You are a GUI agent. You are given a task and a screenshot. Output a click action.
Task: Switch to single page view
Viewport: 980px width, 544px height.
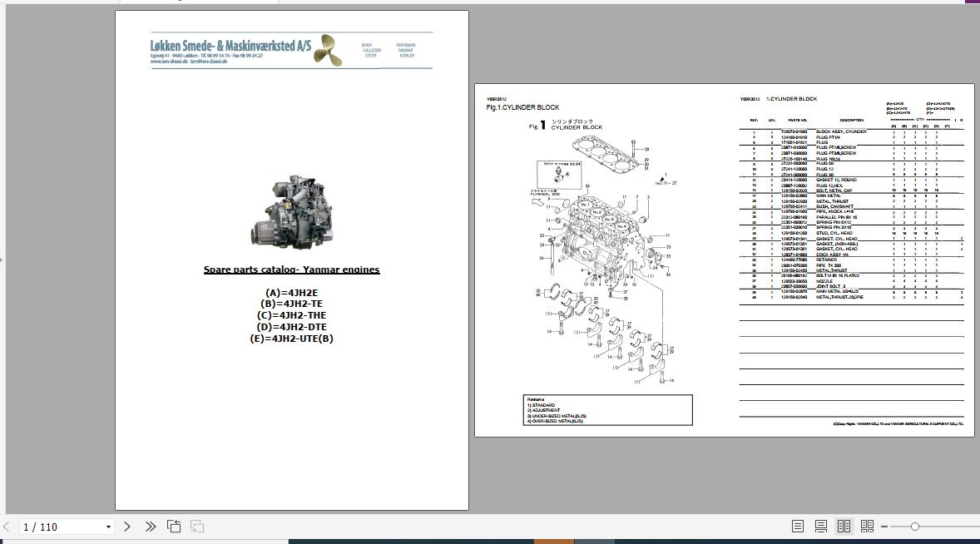798,527
